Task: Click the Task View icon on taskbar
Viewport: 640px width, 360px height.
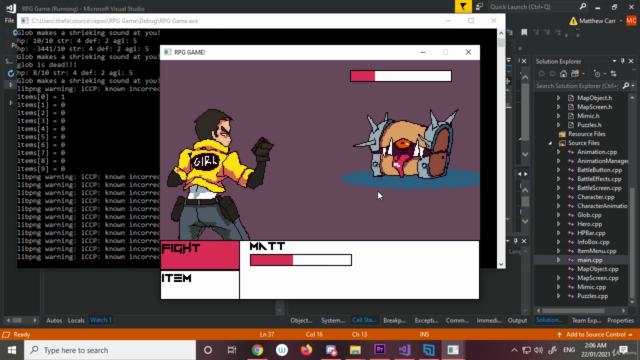Action: point(232,350)
